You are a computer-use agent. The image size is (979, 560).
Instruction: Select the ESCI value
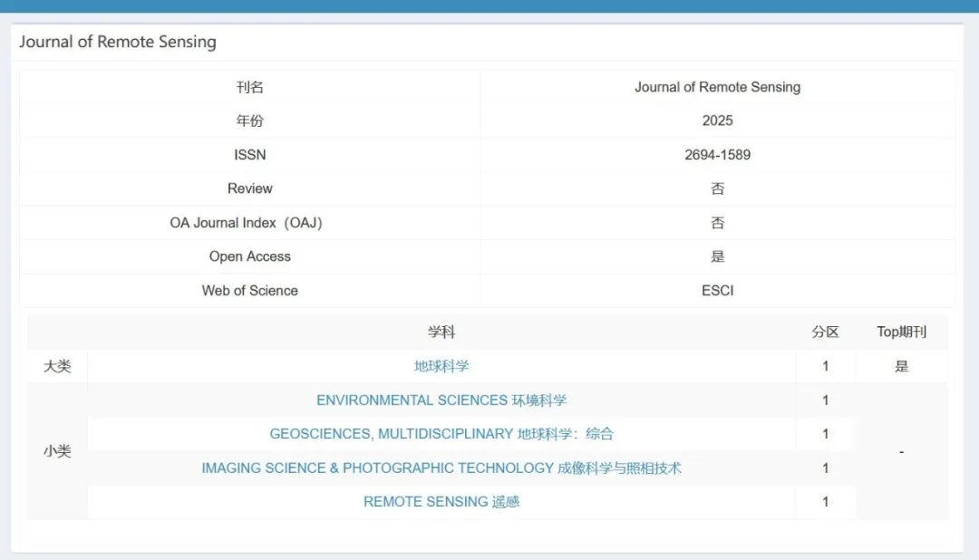click(x=717, y=291)
